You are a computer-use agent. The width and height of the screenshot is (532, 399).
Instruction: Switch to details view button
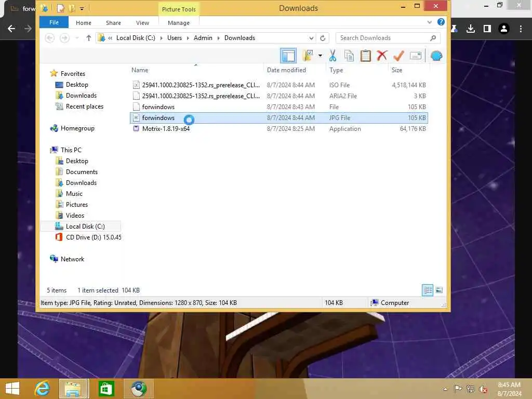427,290
